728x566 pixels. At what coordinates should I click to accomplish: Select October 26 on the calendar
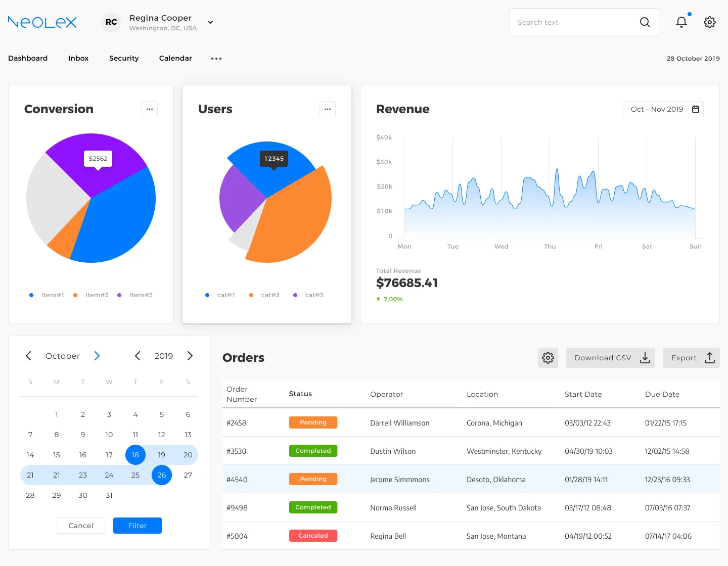click(162, 475)
